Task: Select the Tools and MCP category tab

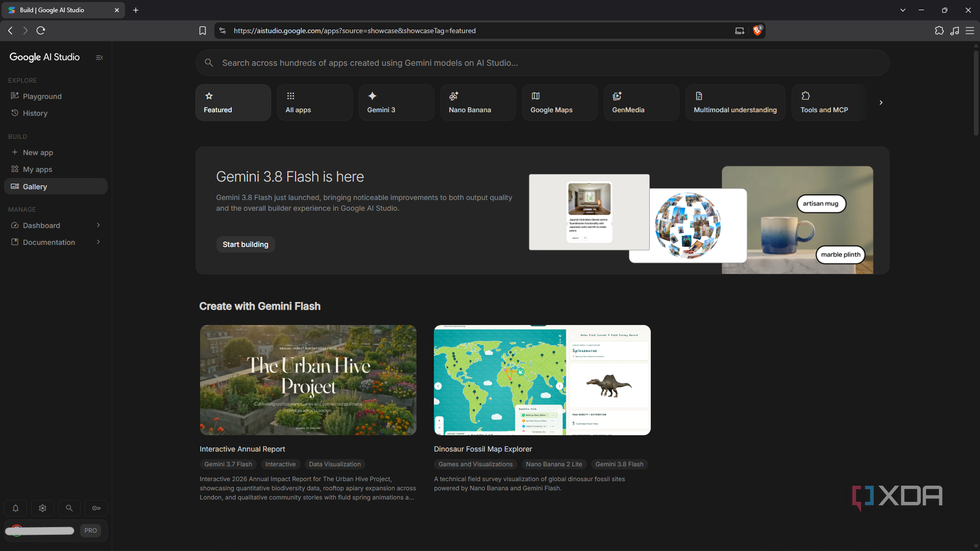Action: 829,103
